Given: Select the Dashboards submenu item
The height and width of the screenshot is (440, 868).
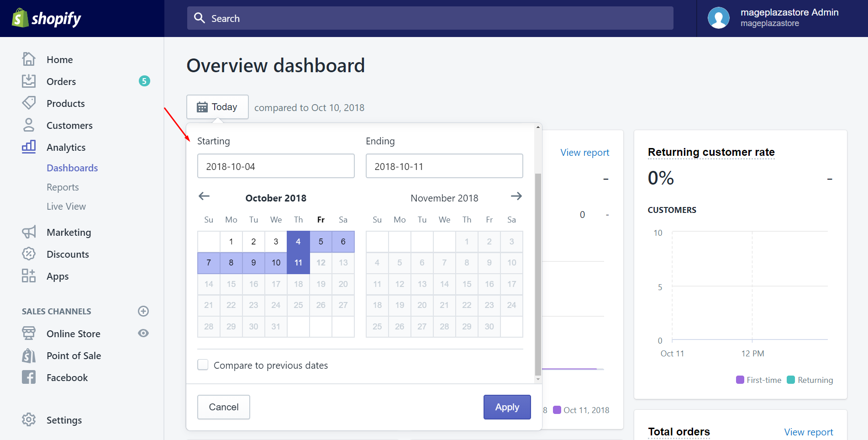Looking at the screenshot, I should click(72, 168).
